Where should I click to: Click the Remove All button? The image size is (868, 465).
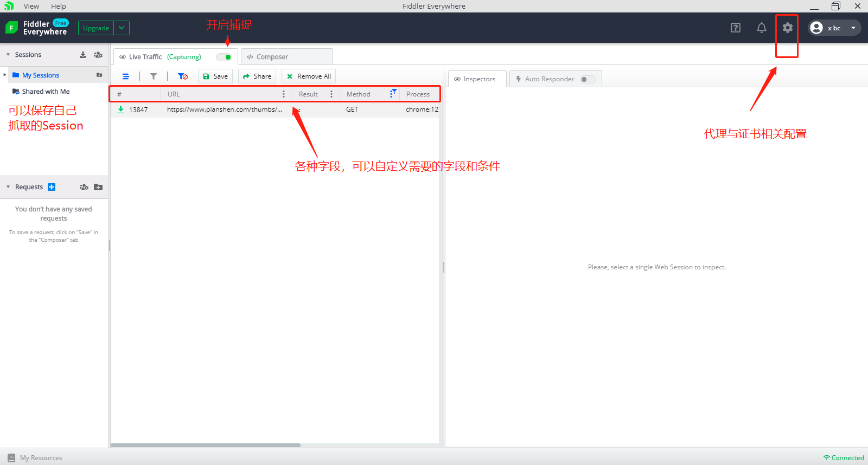309,76
